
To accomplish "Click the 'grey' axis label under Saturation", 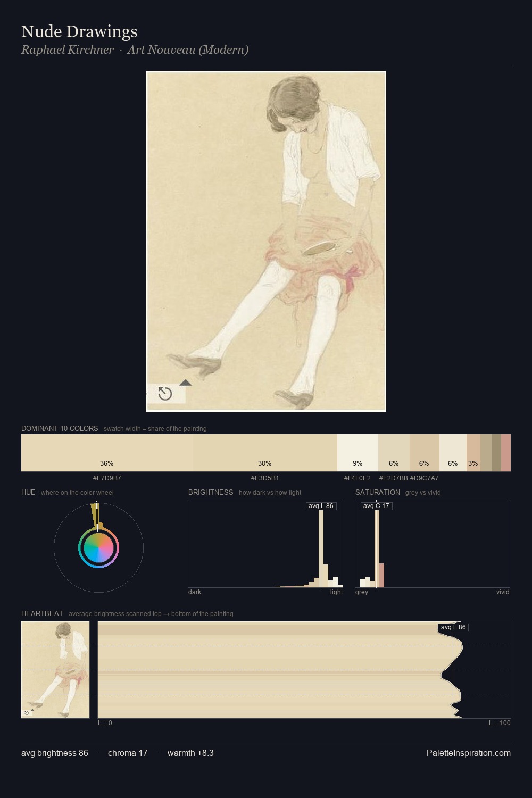I will [362, 592].
